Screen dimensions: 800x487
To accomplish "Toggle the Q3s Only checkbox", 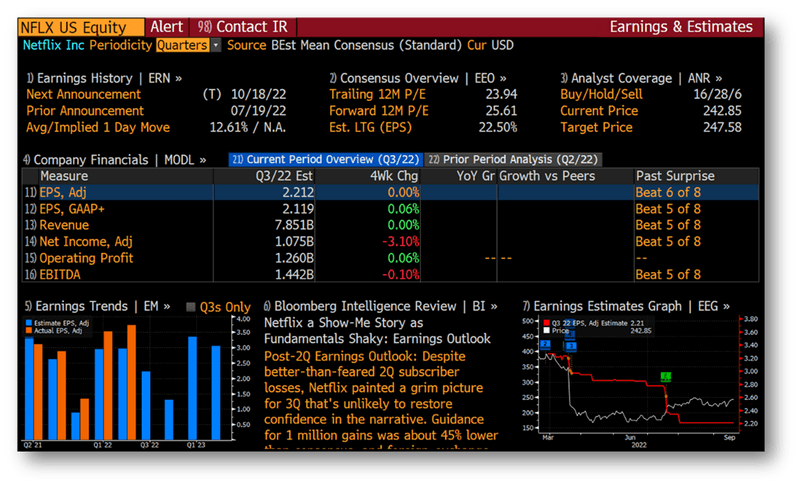I will [191, 307].
